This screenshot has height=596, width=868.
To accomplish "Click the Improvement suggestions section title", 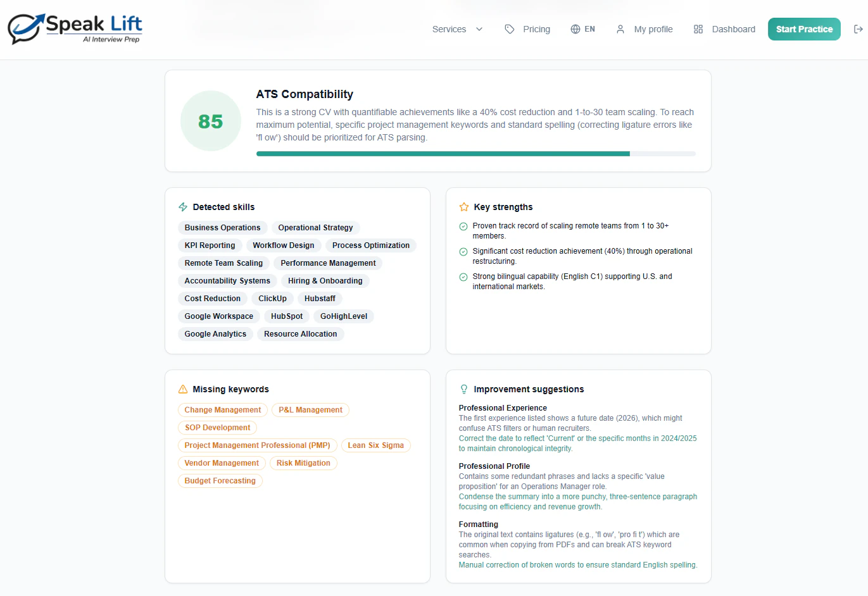I will pyautogui.click(x=529, y=389).
